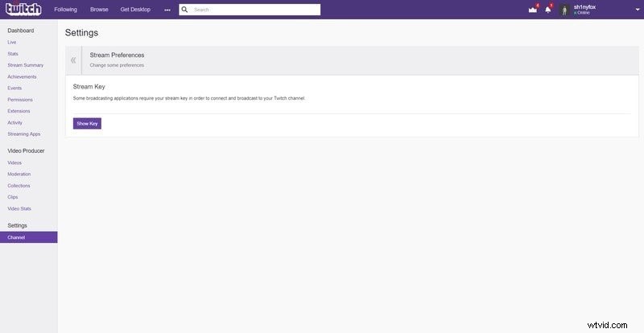Open Moderation under Video Producer

click(x=19, y=174)
